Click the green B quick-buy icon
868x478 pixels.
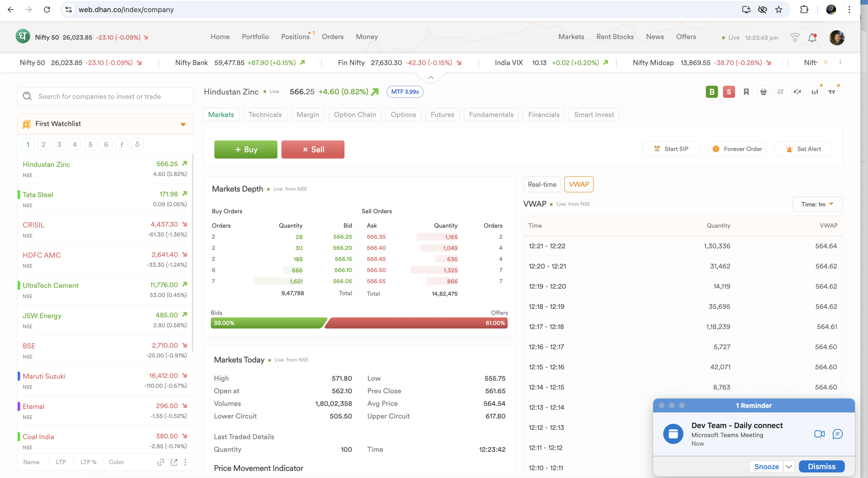click(711, 92)
